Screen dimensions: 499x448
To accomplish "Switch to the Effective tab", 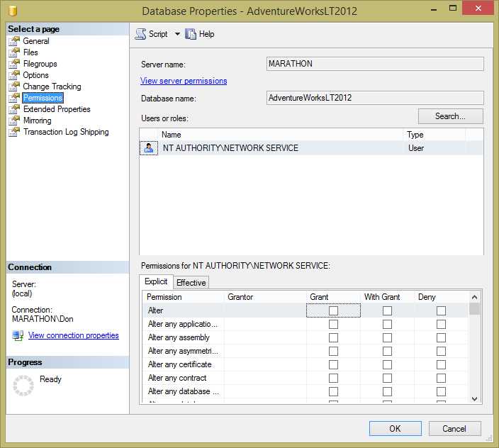I will tap(191, 283).
